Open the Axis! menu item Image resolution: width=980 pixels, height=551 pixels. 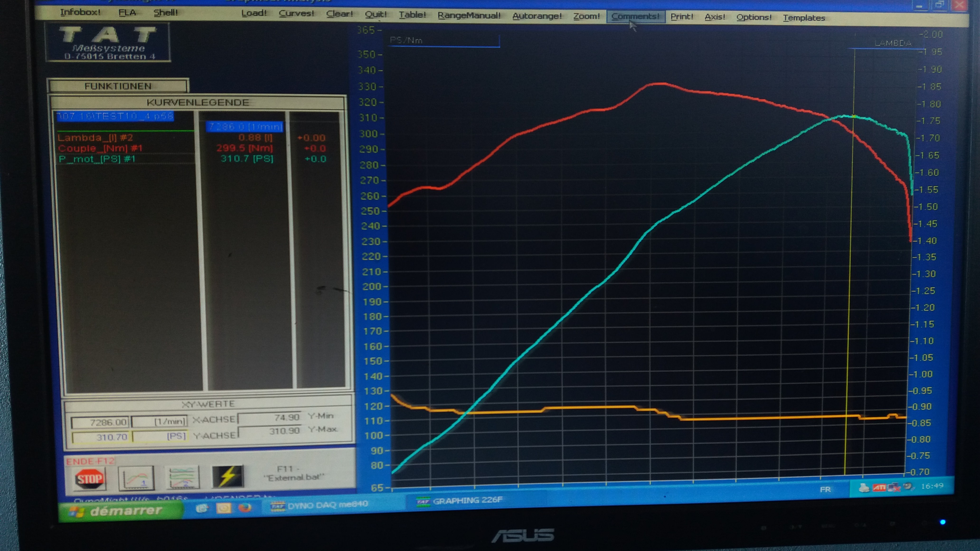click(x=714, y=17)
